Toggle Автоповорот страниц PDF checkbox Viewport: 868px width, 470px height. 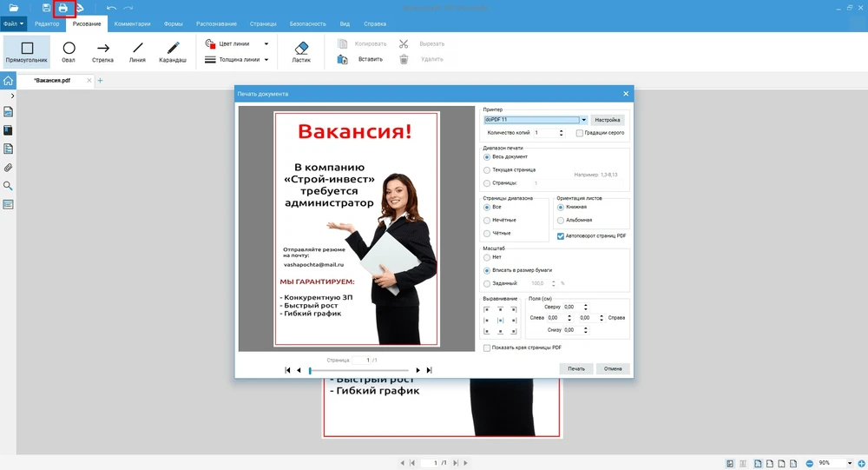click(x=561, y=235)
